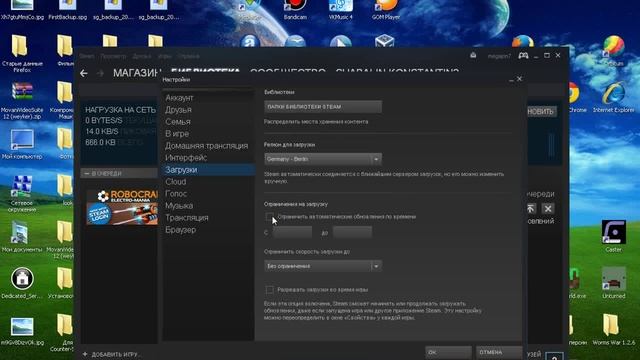Click the update-end time field after до
This screenshot has width=640, height=360.
tap(352, 232)
